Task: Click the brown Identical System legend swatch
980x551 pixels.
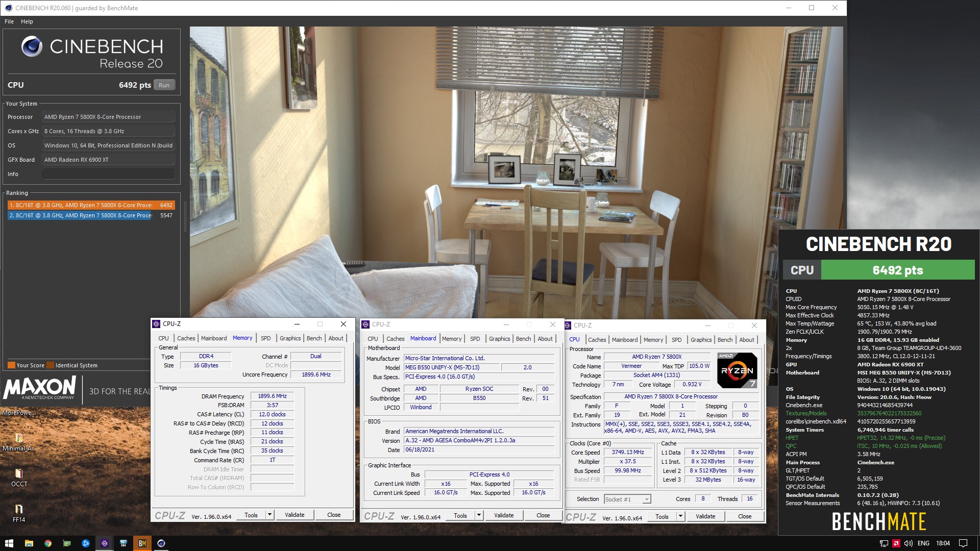Action: pyautogui.click(x=50, y=365)
